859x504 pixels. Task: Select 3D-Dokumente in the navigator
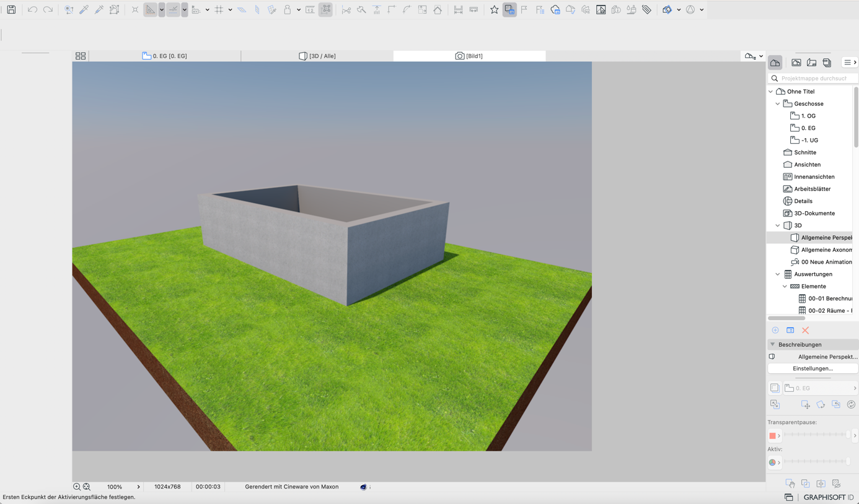[814, 214]
